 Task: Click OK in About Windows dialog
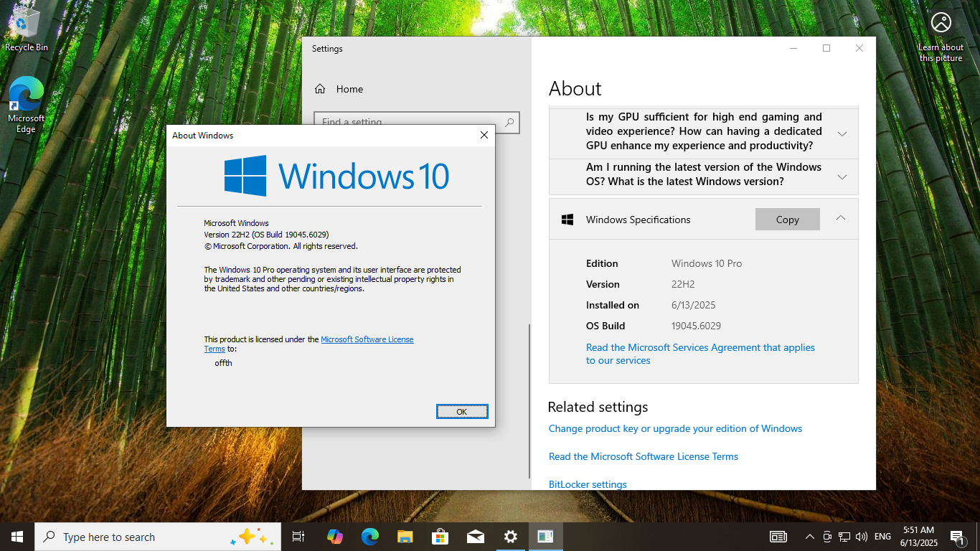(462, 411)
